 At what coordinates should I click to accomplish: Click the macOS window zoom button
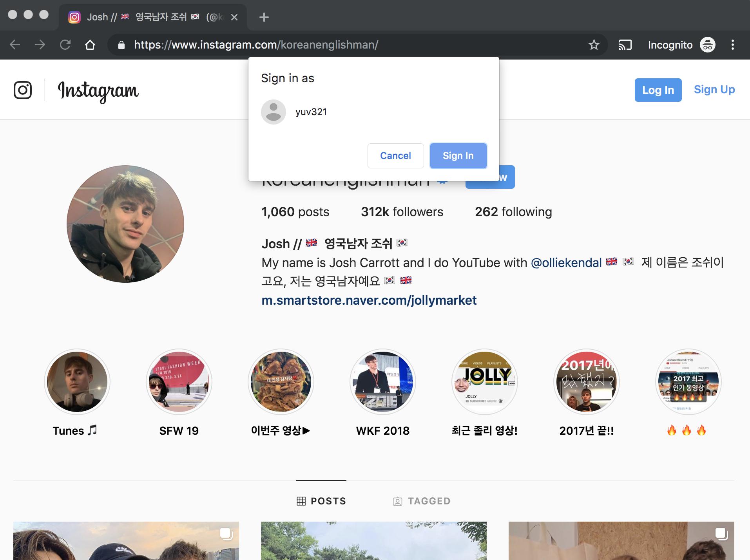click(x=44, y=14)
